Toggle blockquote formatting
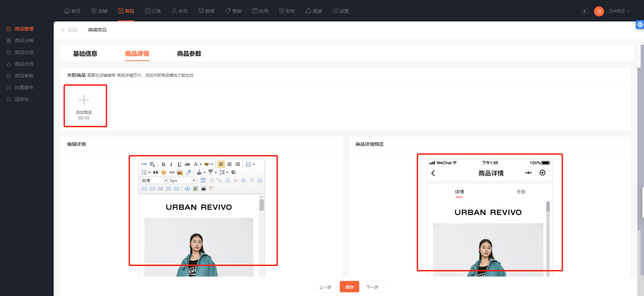644x296 pixels. tap(156, 172)
